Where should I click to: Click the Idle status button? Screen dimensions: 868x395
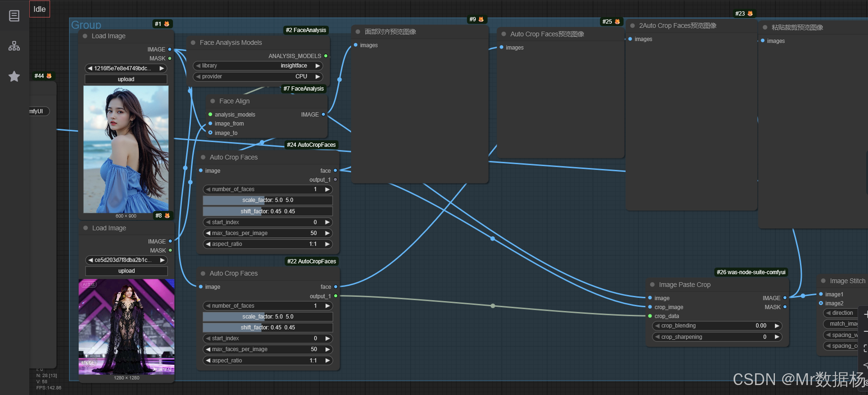tap(40, 9)
